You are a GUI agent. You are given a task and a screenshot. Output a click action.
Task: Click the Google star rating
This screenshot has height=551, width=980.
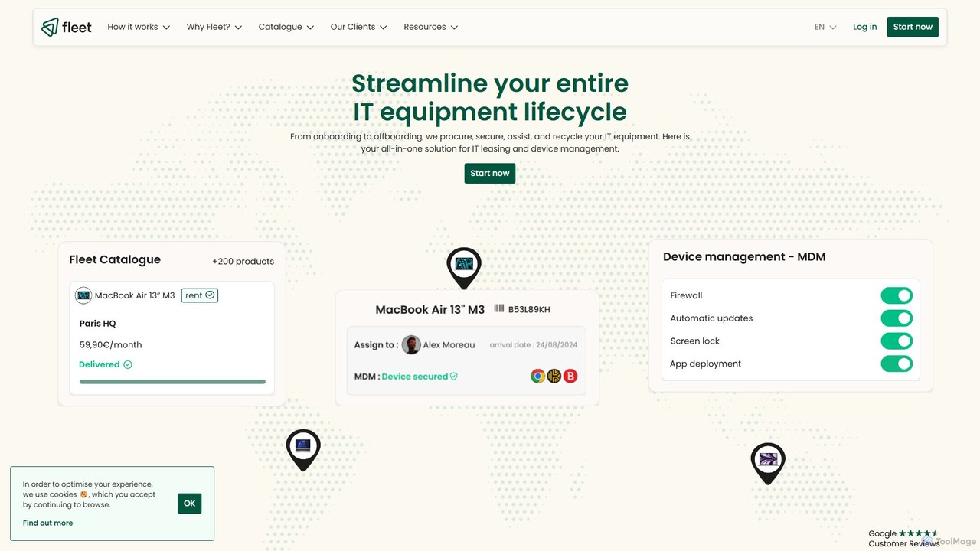point(918,533)
